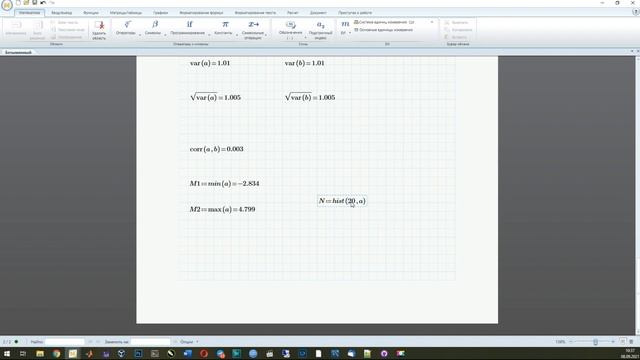Viewport: 640px width, 360px height.
Task: Click the zoom-in plus icon in status bar
Action: 613,342
